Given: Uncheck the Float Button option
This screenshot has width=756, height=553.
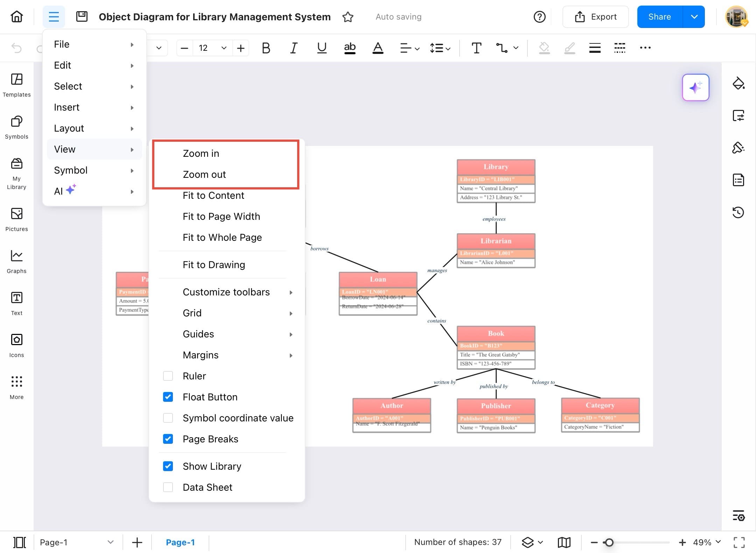Looking at the screenshot, I should (x=168, y=397).
